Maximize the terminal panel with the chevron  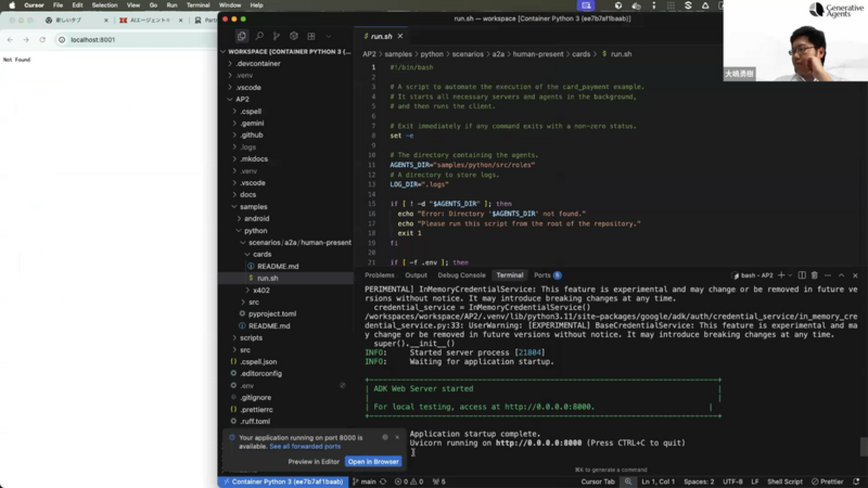pyautogui.click(x=841, y=275)
